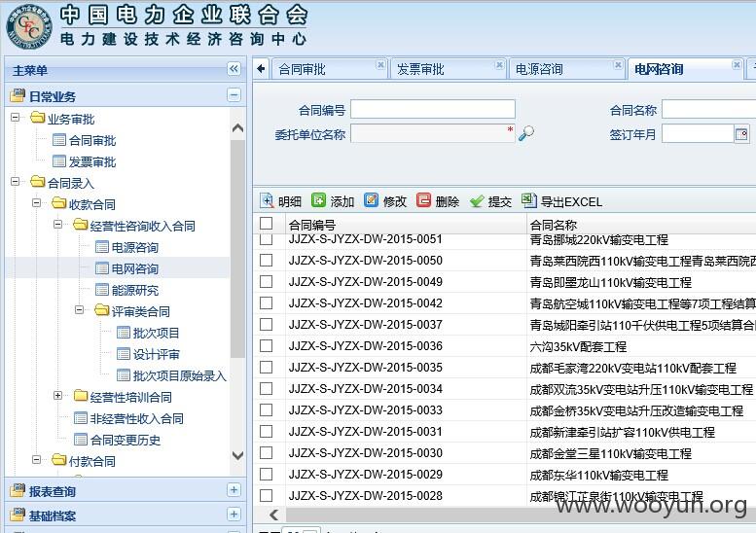Click the 导出EXCEL export icon
The width and height of the screenshot is (756, 533).
coord(529,200)
